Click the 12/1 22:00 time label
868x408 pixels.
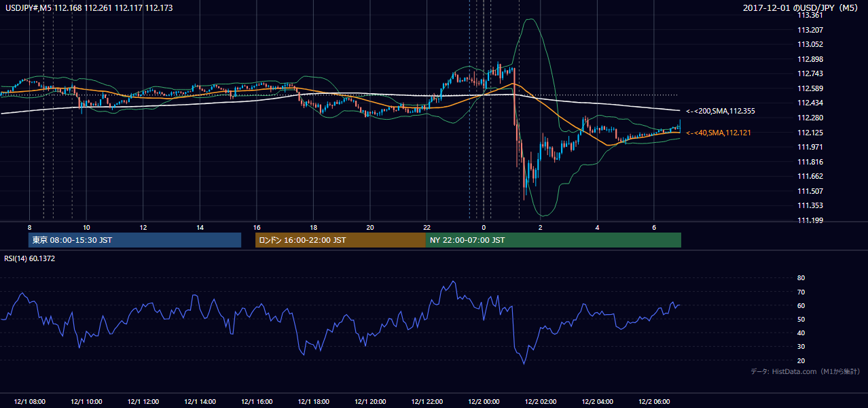[x=427, y=402]
